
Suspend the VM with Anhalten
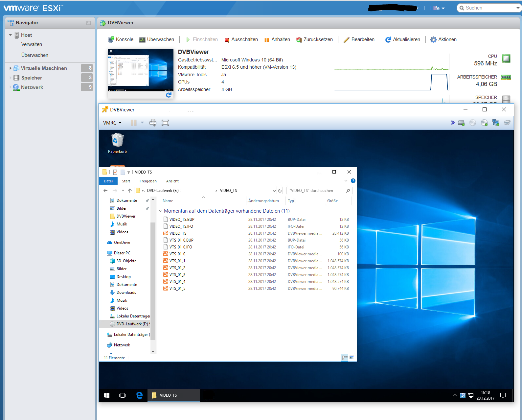pyautogui.click(x=277, y=39)
